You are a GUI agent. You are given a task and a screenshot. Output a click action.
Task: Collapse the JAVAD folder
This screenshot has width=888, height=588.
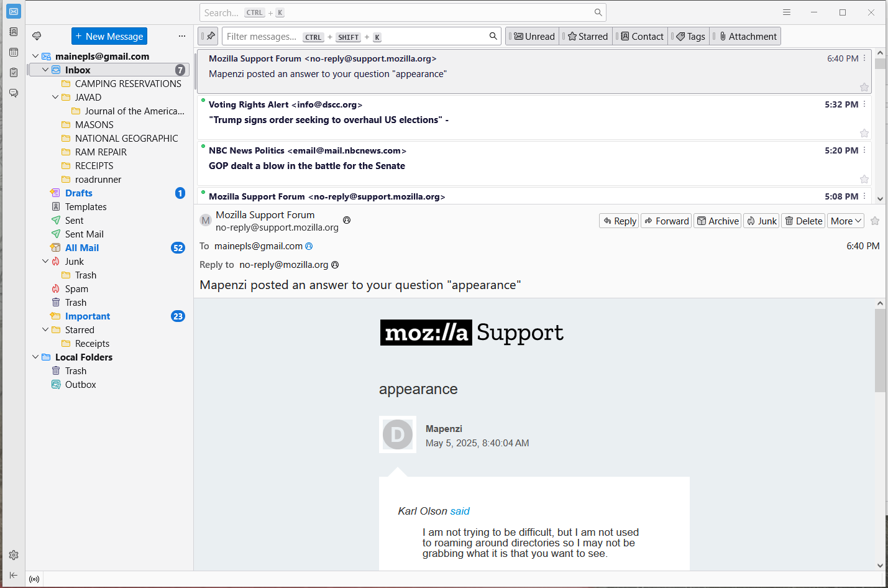click(x=55, y=97)
